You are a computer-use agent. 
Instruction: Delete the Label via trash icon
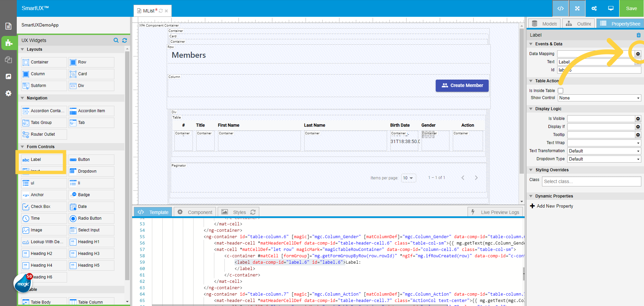click(x=639, y=35)
